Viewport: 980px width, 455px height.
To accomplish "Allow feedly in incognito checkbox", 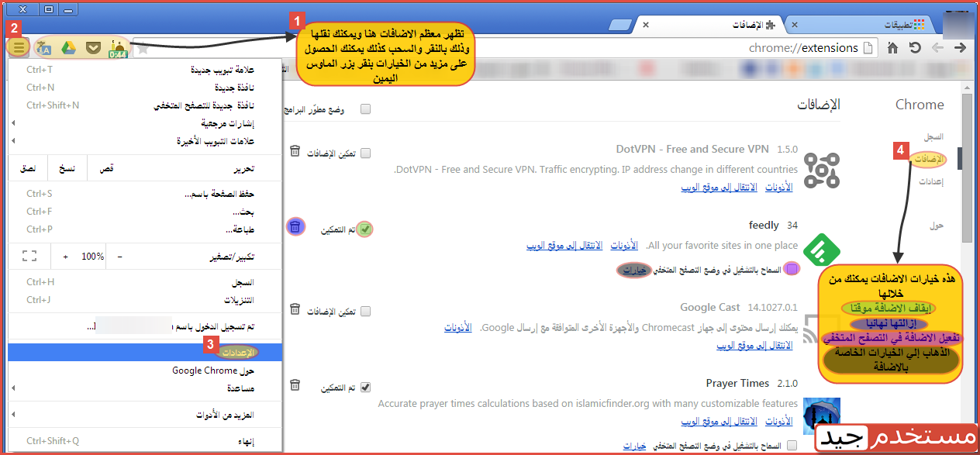I will (792, 269).
